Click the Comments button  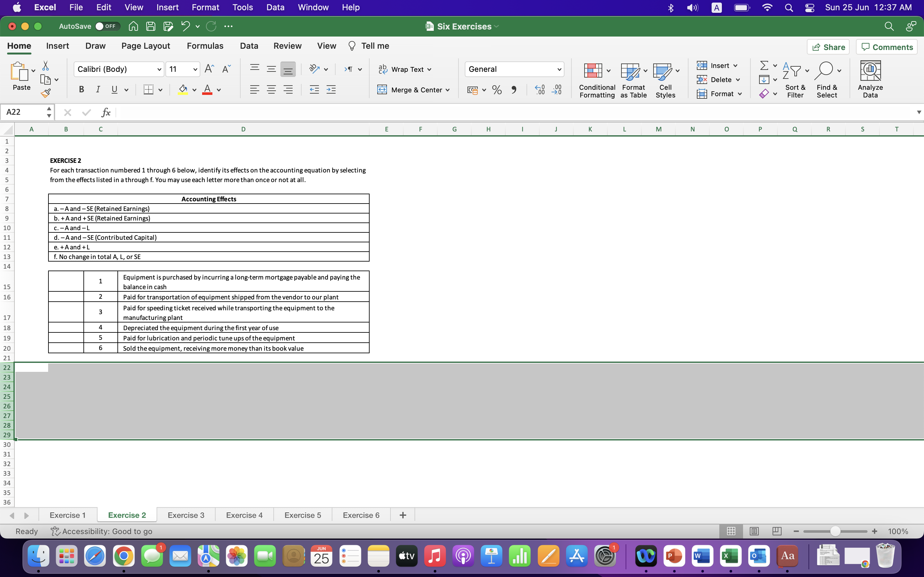point(886,46)
